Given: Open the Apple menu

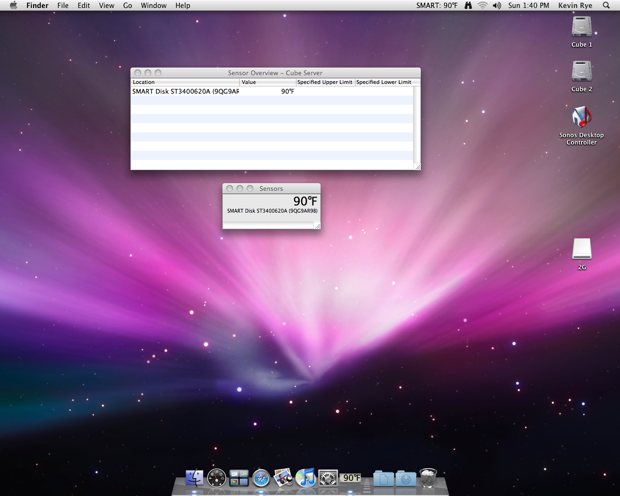Looking at the screenshot, I should (13, 5).
